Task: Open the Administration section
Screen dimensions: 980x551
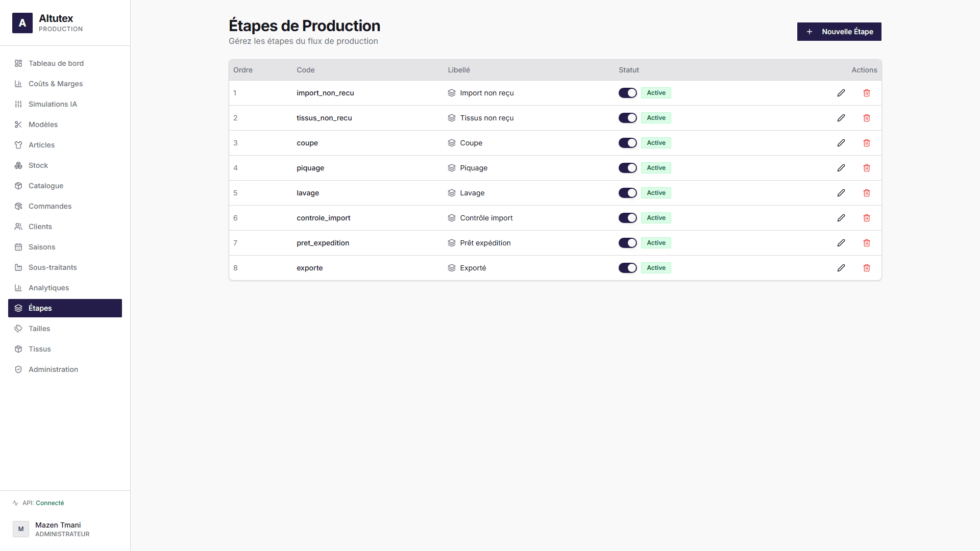Action: pyautogui.click(x=65, y=369)
